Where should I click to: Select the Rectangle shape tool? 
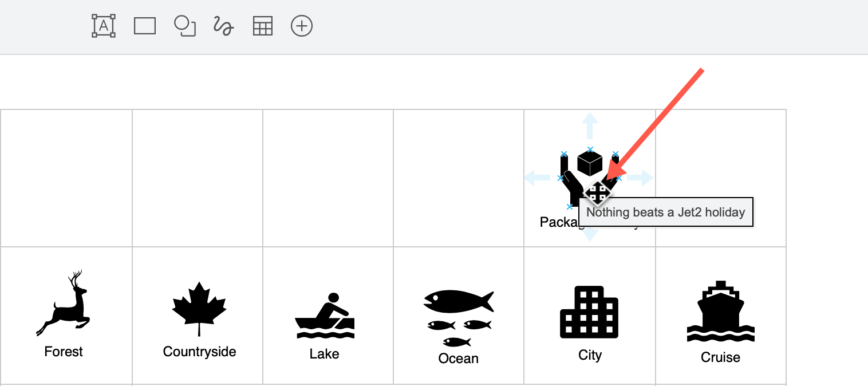[144, 26]
